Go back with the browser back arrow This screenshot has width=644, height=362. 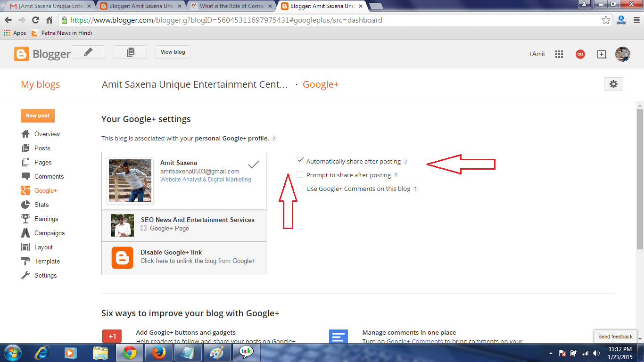8,20
